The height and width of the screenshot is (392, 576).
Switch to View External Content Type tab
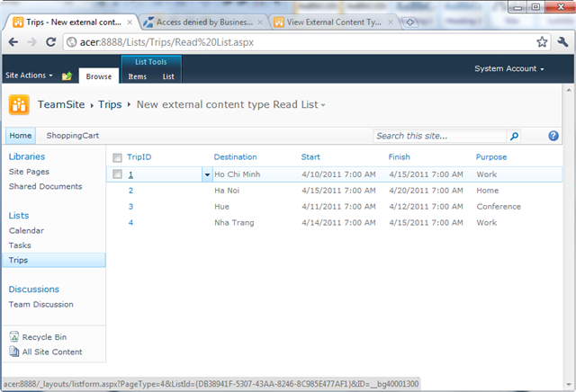334,22
